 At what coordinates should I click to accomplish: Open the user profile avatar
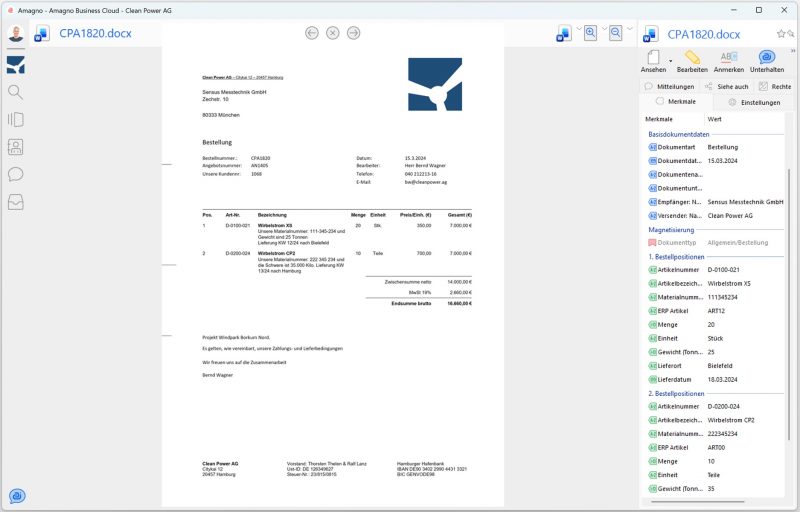16,34
